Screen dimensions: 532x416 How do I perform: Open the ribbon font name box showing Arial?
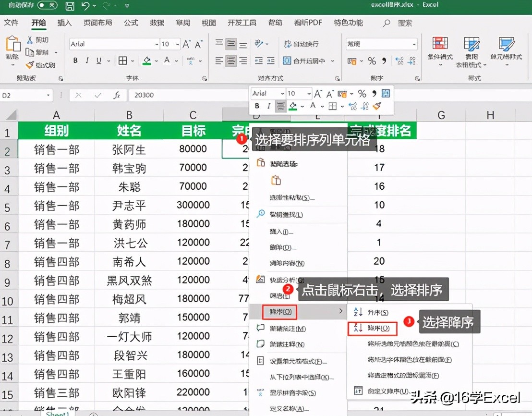pos(114,44)
